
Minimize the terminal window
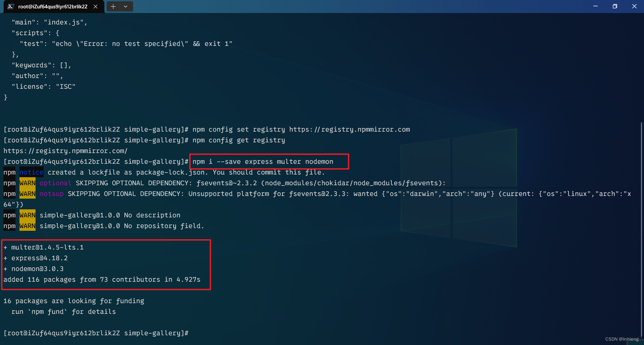(x=595, y=6)
